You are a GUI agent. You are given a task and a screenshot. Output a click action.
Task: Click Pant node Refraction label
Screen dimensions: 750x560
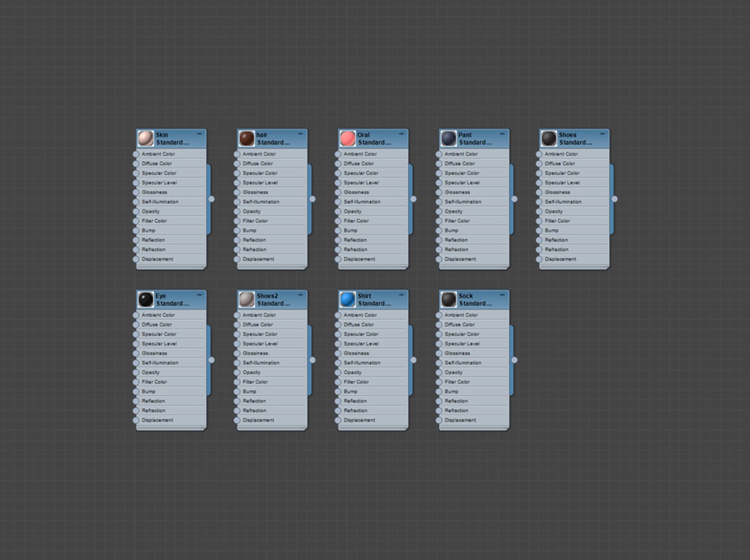click(456, 250)
